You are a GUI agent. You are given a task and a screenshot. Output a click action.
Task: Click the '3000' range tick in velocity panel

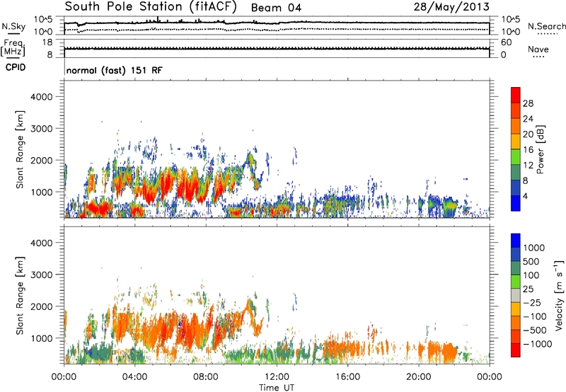pyautogui.click(x=42, y=275)
